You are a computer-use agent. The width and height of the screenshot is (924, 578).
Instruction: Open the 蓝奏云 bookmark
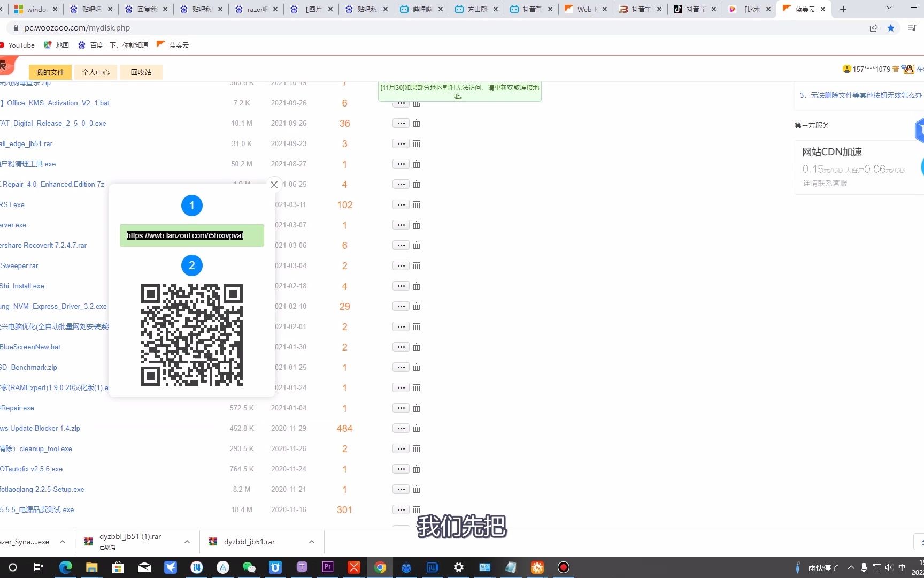(173, 45)
